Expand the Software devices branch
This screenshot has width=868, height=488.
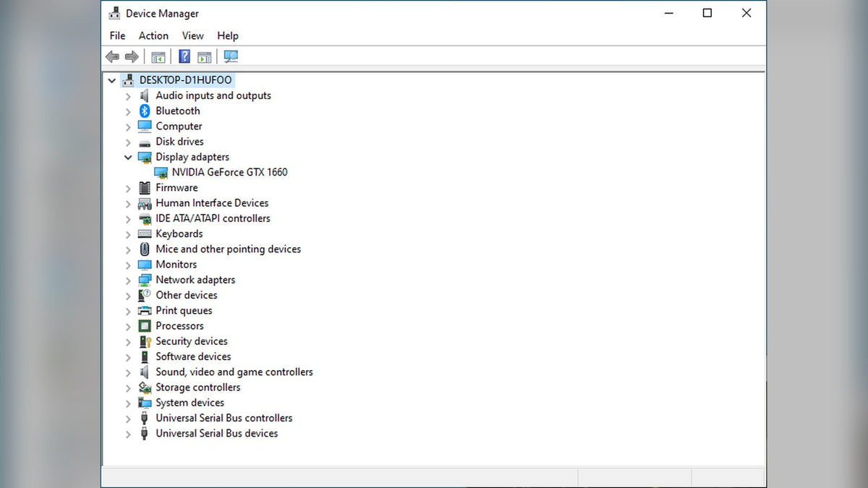128,356
